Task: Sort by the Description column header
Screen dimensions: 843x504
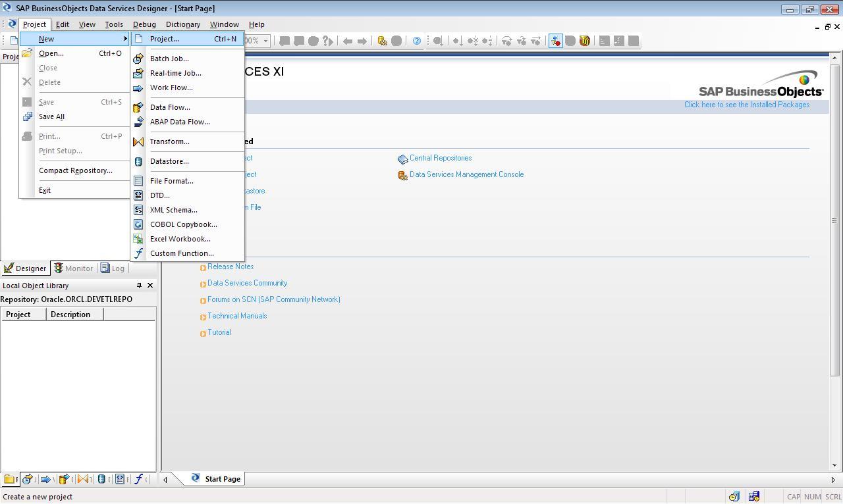Action: [74, 315]
